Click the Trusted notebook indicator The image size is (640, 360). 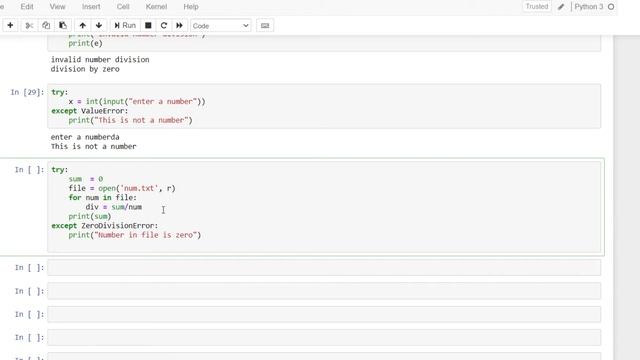537,7
